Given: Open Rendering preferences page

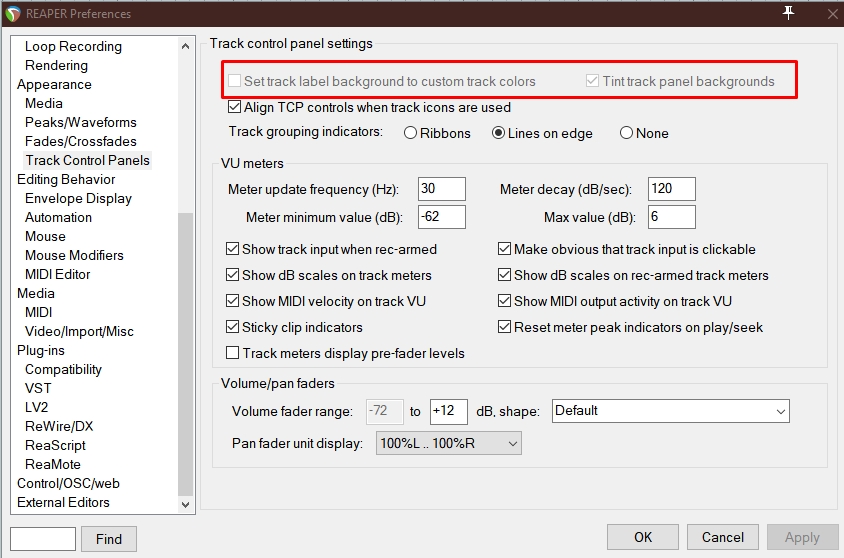Looking at the screenshot, I should (56, 65).
